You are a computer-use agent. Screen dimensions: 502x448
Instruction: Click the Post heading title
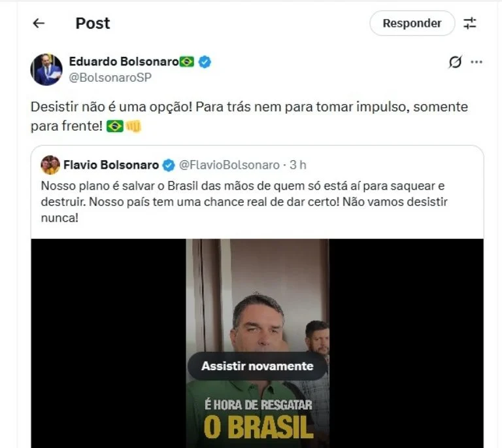[93, 23]
